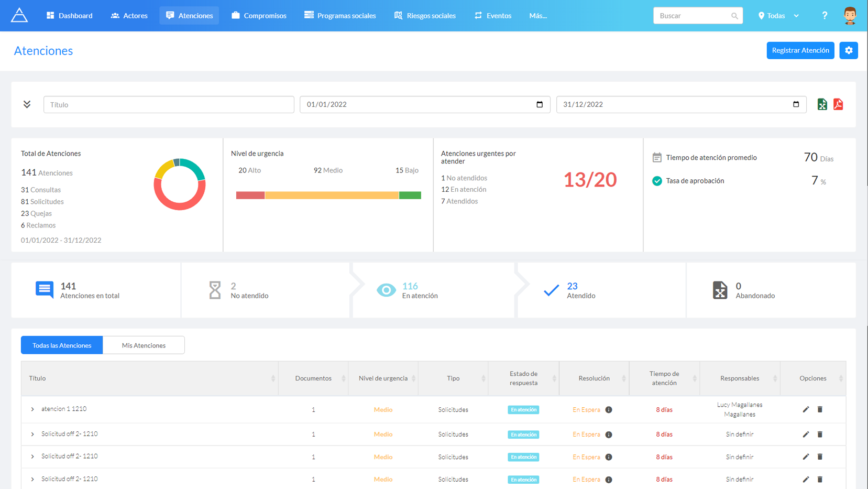
Task: Focus the Título filter field
Action: tap(169, 104)
